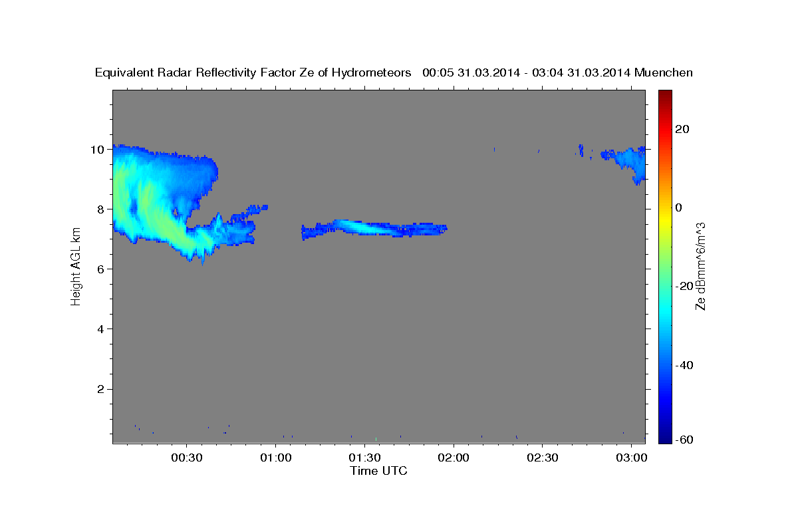798x532 pixels.
Task: Click the 'Height AGL km' axis label
Action: point(76,267)
